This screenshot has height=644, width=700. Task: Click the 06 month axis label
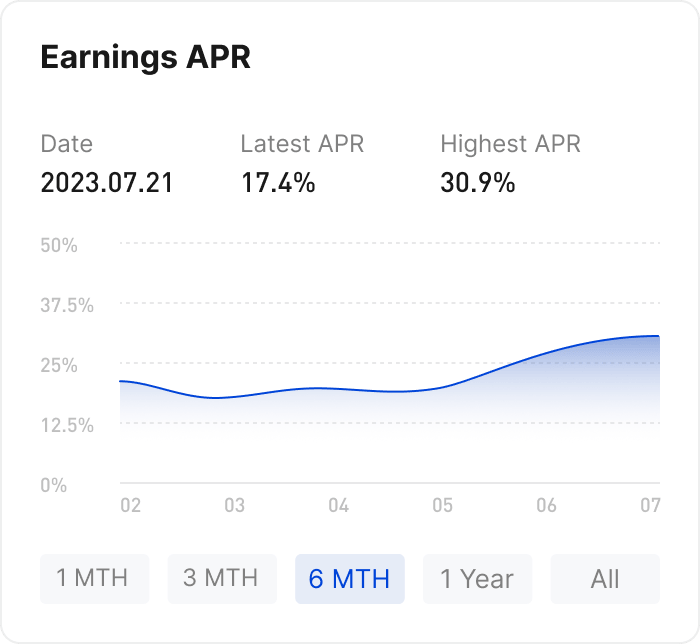(546, 506)
